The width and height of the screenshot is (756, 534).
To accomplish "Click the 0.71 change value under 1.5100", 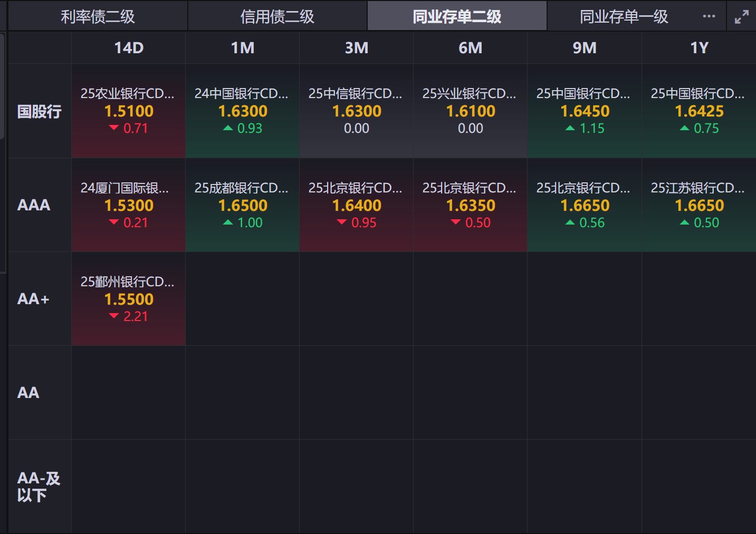I will tap(136, 128).
